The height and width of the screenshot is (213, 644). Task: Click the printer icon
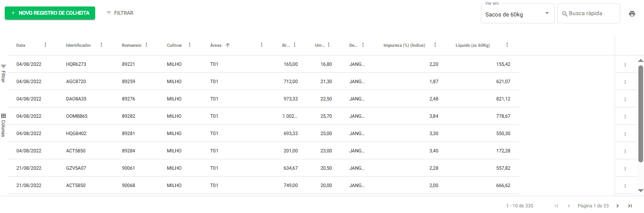pos(632,13)
